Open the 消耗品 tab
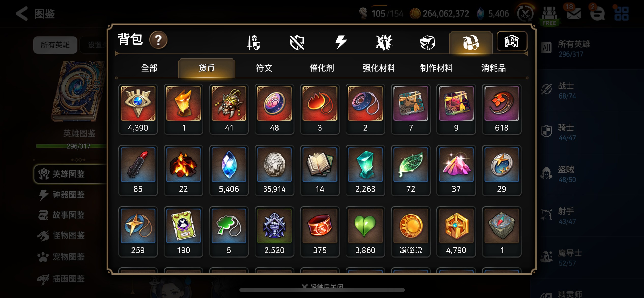 tap(493, 68)
